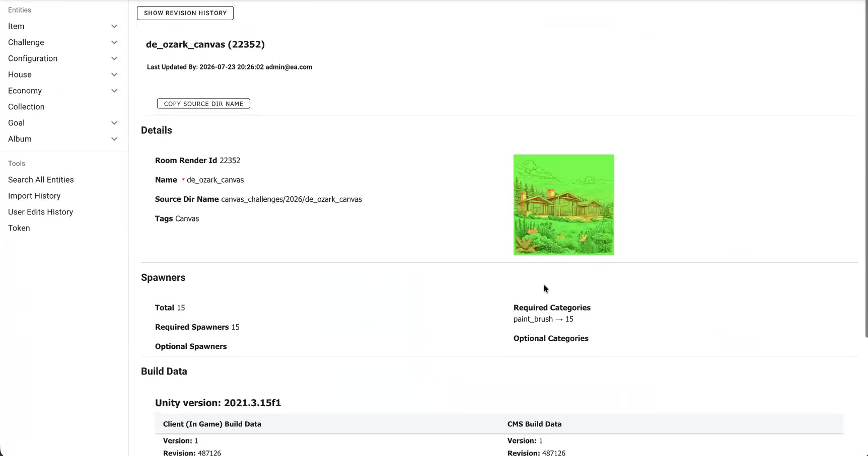Select the Name value de_ozark_canvas

coord(215,180)
